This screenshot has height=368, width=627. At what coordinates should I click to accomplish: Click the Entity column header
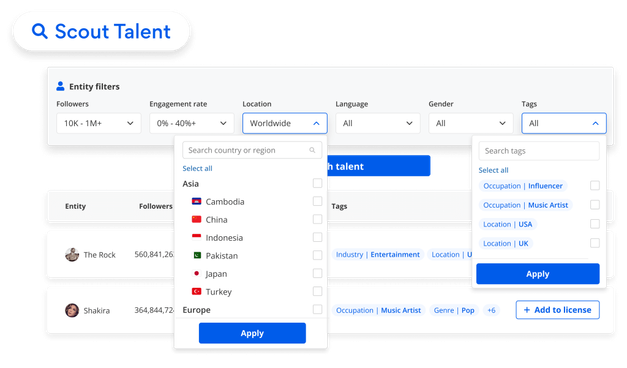click(76, 206)
